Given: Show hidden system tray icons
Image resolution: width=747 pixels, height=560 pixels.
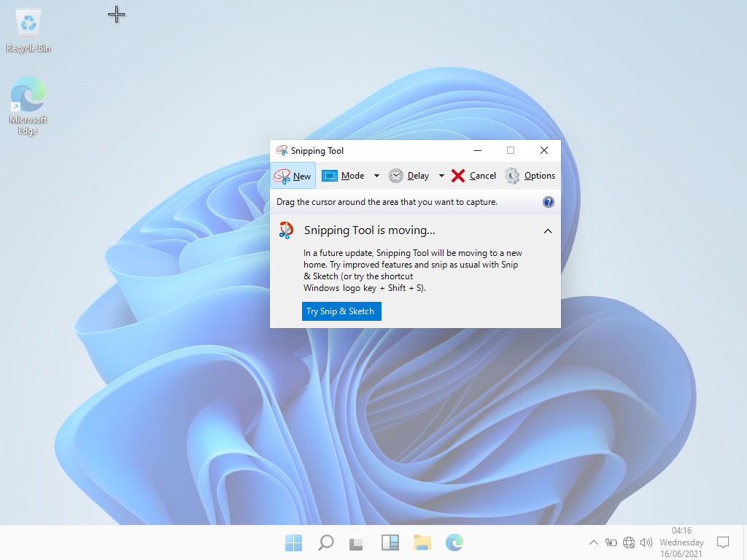Looking at the screenshot, I should [x=594, y=542].
